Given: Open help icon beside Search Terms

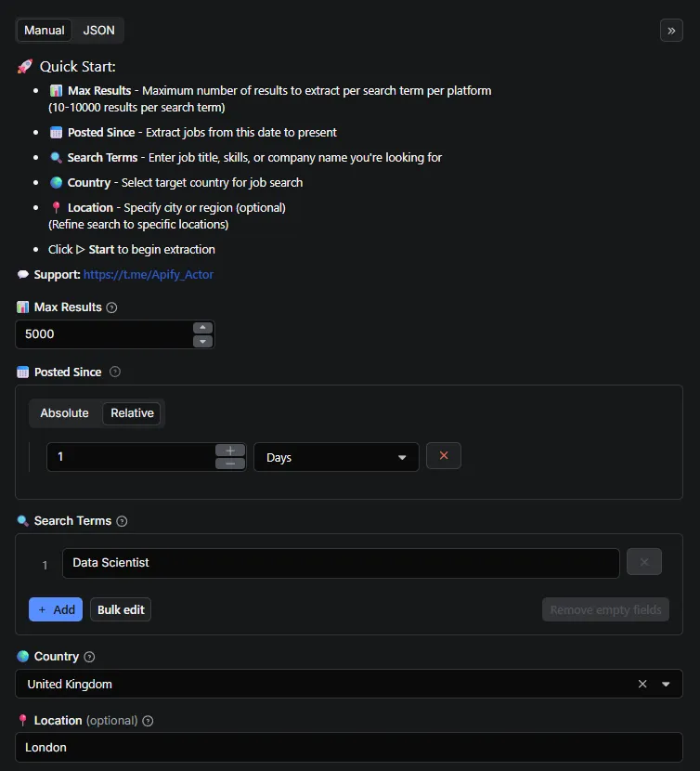Looking at the screenshot, I should point(122,521).
